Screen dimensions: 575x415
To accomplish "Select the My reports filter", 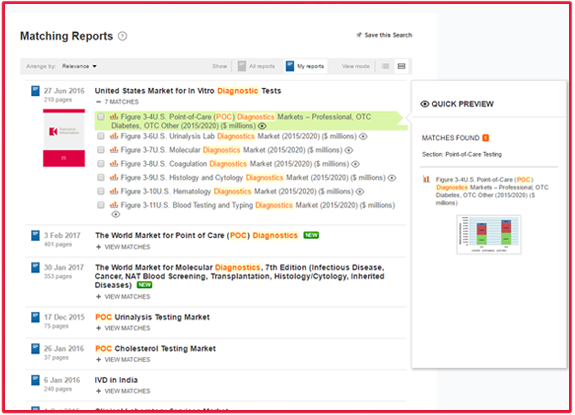I will [x=305, y=66].
